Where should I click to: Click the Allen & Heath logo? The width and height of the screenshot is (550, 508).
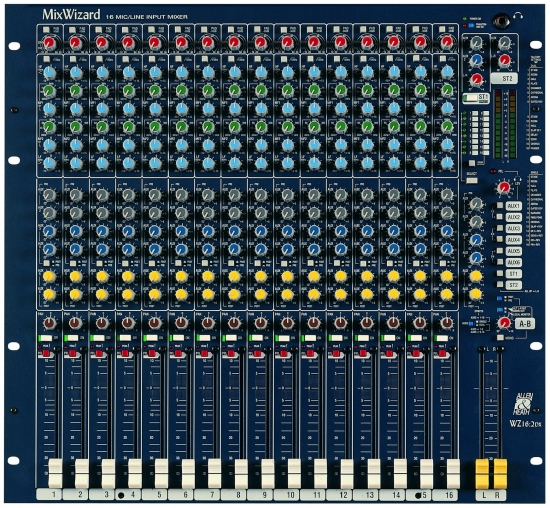coord(524,404)
